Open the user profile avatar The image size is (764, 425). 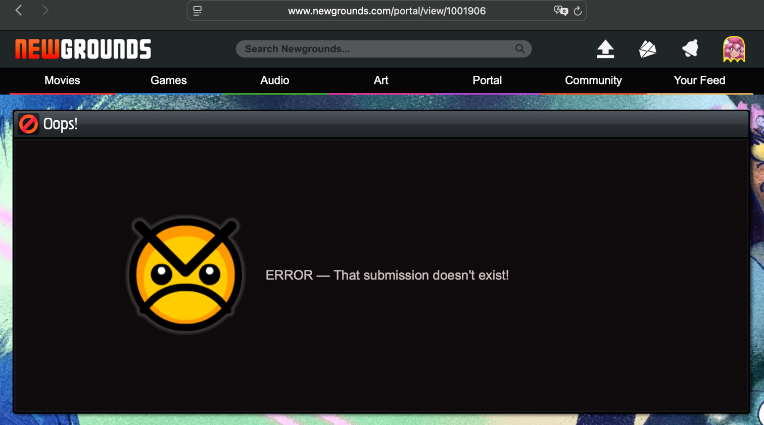pyautogui.click(x=733, y=49)
